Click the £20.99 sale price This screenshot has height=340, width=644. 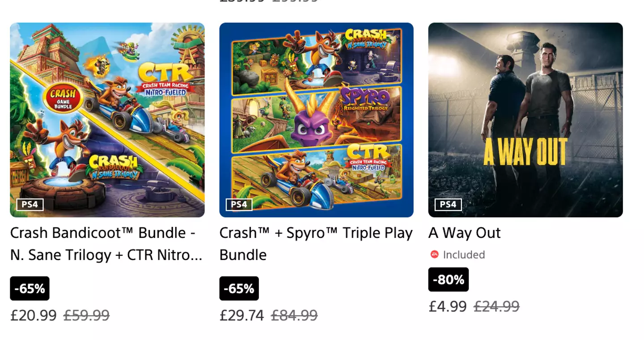tap(34, 315)
